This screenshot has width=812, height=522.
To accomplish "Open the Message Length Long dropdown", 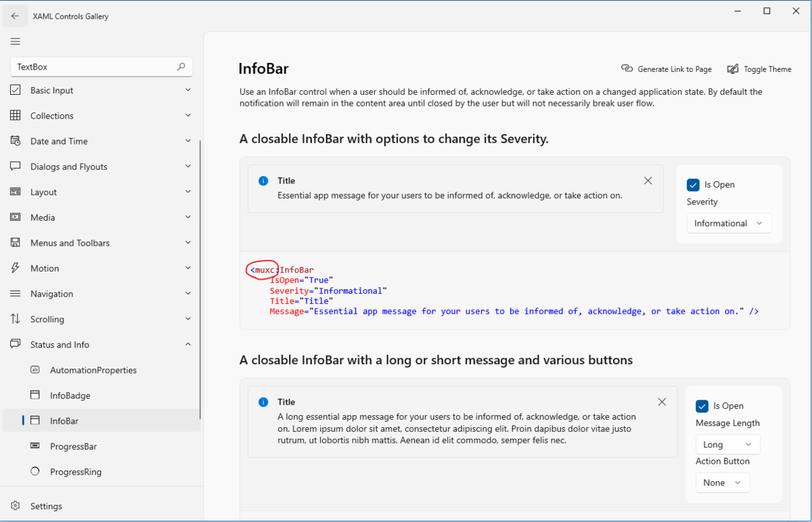I will pos(727,445).
